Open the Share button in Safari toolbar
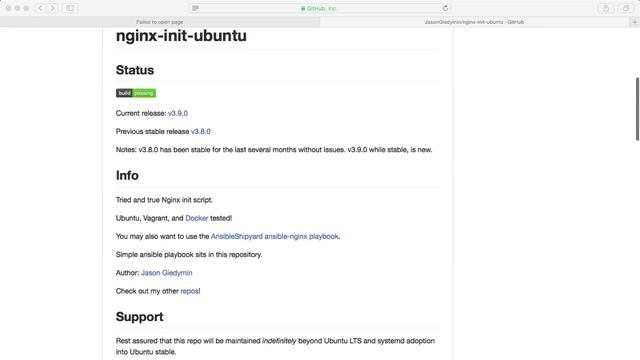640x360 pixels. pyautogui.click(x=606, y=8)
